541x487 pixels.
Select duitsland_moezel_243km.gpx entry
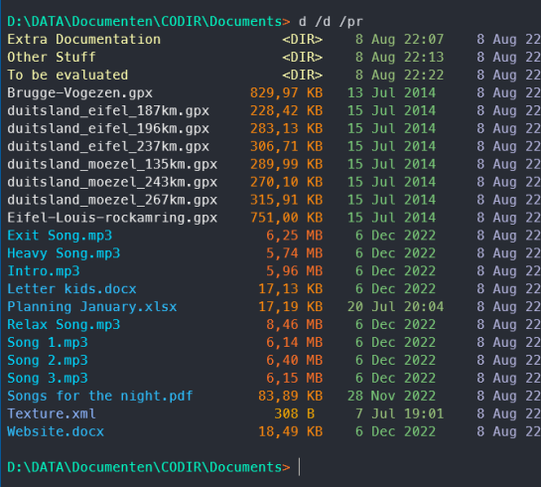click(x=112, y=182)
